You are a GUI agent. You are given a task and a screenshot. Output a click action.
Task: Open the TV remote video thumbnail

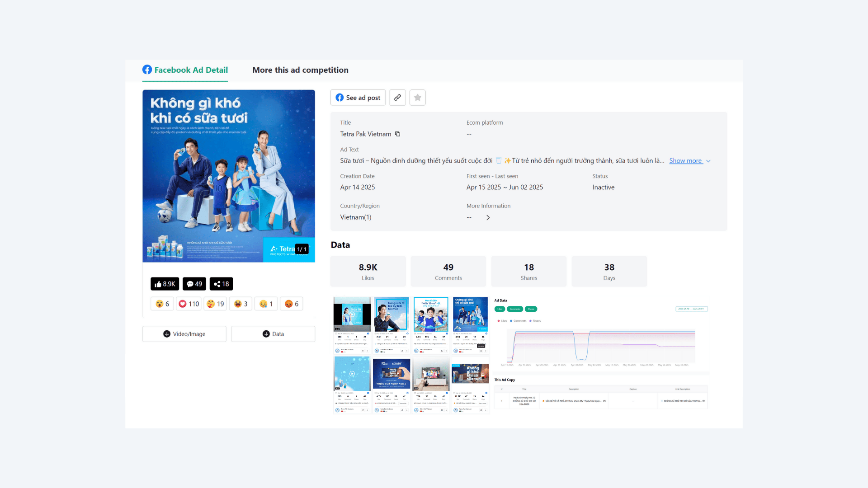(x=431, y=374)
